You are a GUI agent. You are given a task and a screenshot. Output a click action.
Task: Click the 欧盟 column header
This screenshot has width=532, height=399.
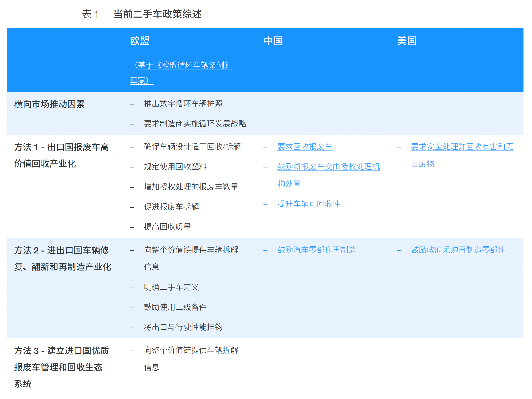tap(140, 41)
